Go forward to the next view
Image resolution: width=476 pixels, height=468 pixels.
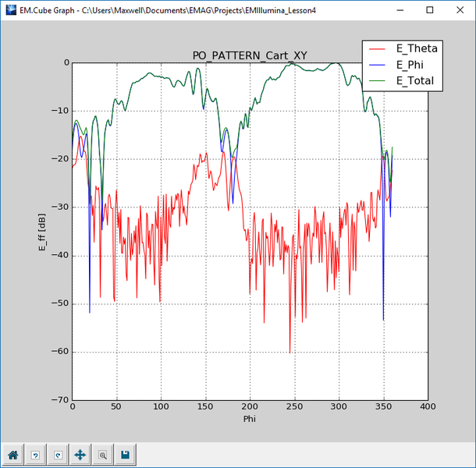tap(57, 455)
